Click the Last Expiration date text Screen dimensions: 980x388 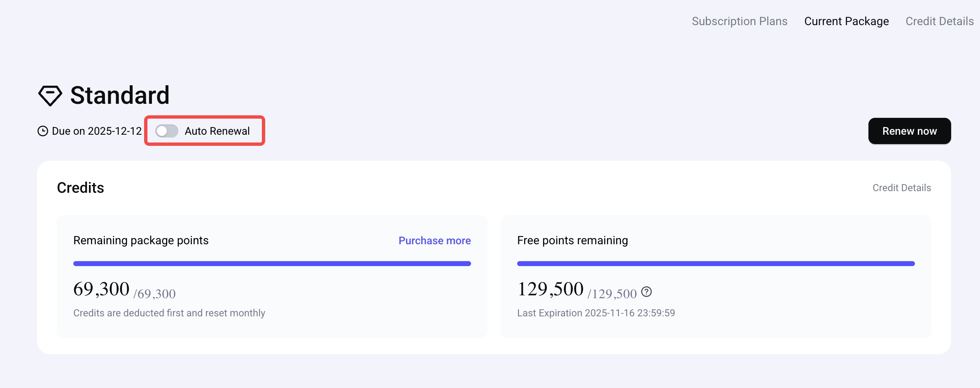coord(596,313)
